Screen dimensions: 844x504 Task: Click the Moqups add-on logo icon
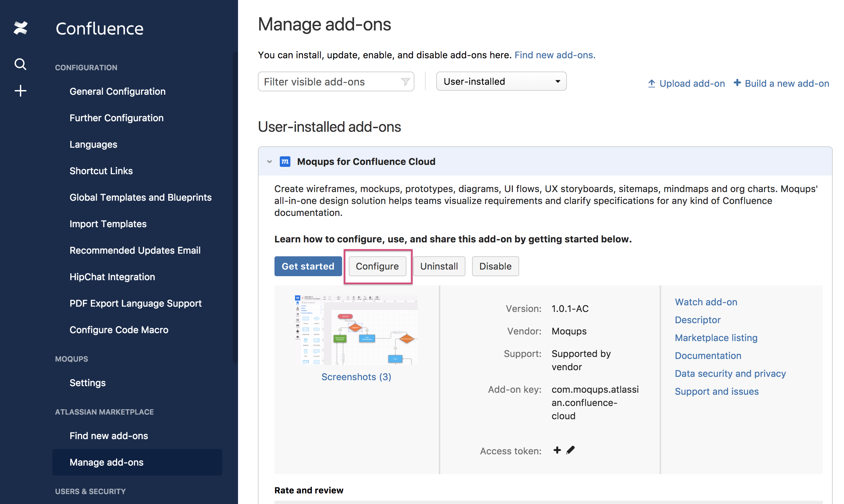tap(286, 161)
